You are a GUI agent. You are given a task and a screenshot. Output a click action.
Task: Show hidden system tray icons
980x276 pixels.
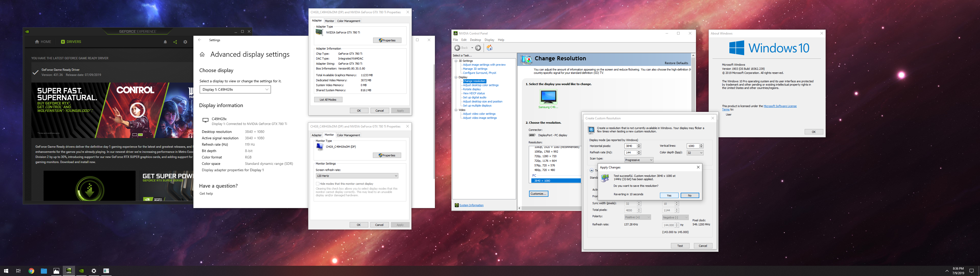tap(947, 271)
